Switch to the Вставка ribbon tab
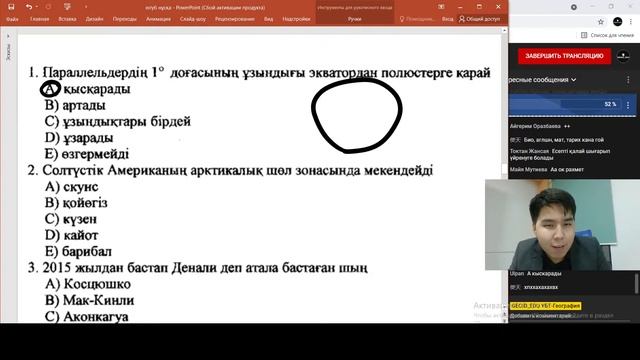Screen dimensions: 640x360 67,19
